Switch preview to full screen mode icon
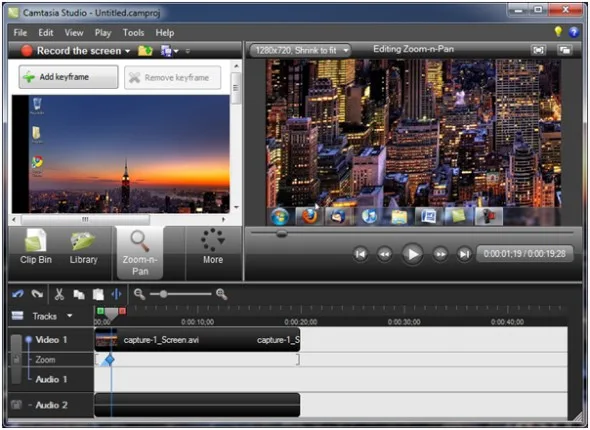Screen dimensions: 590x430 click(538, 50)
